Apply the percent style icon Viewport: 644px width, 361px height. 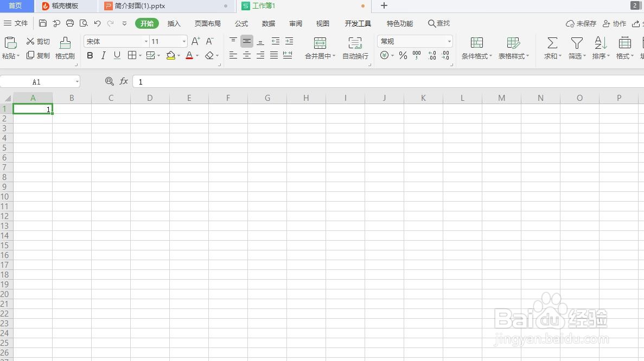(x=403, y=55)
